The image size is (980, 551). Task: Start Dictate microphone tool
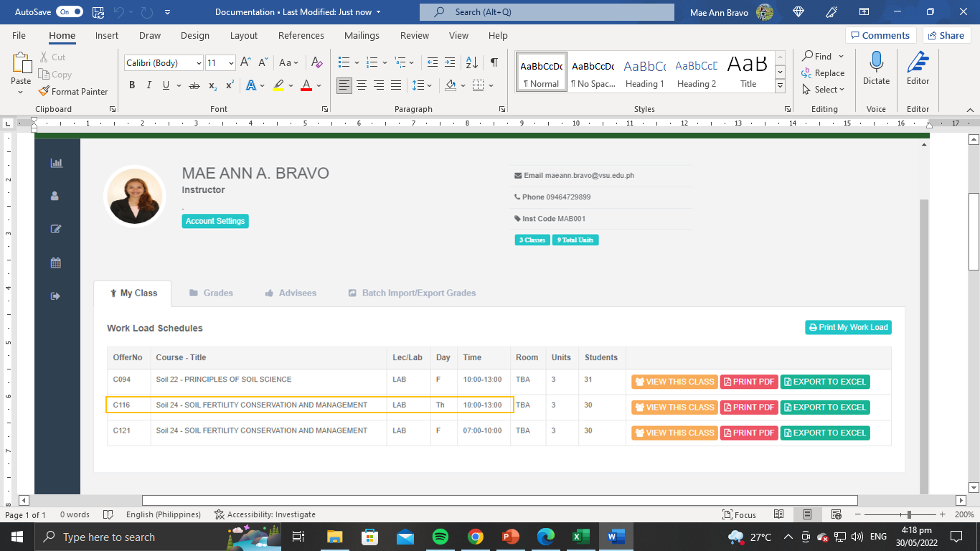point(876,69)
